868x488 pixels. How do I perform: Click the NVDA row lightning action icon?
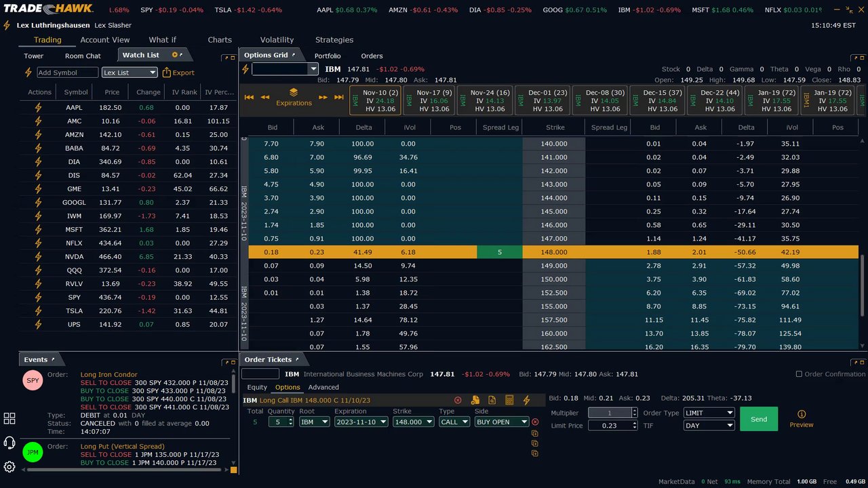click(x=39, y=257)
